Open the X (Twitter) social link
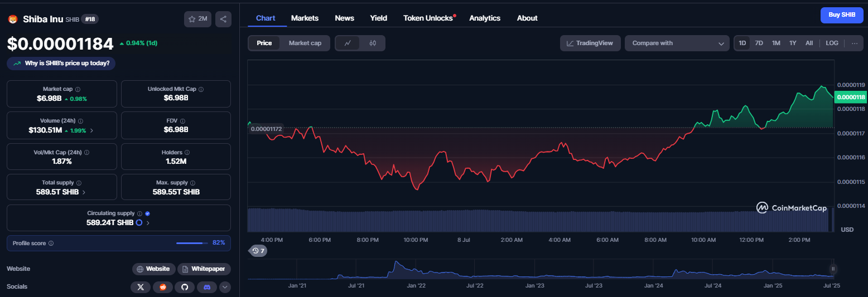Viewport: 868px width, 297px height. pos(141,287)
